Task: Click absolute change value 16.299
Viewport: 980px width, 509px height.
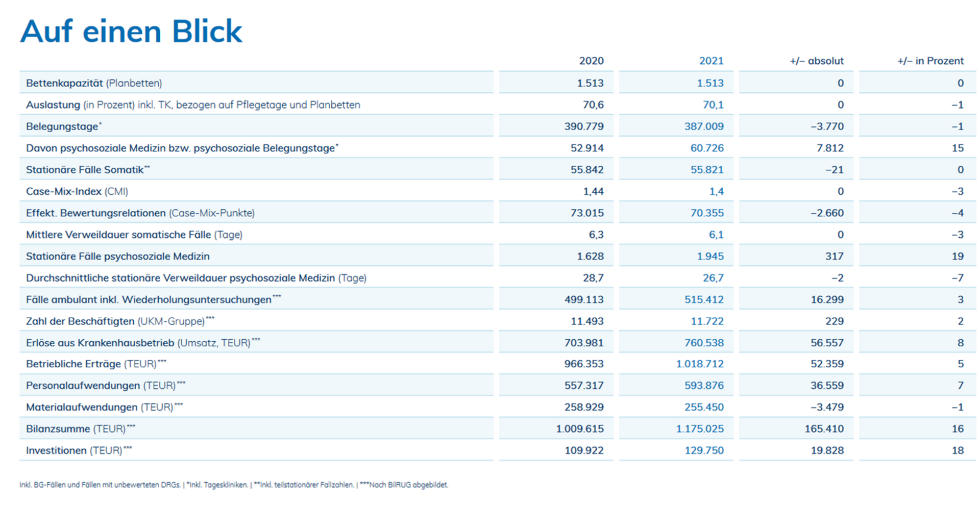Action: coord(827,299)
